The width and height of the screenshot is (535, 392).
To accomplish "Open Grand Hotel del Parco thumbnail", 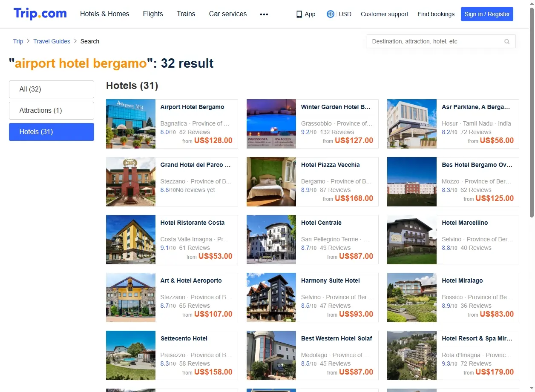I will (131, 182).
